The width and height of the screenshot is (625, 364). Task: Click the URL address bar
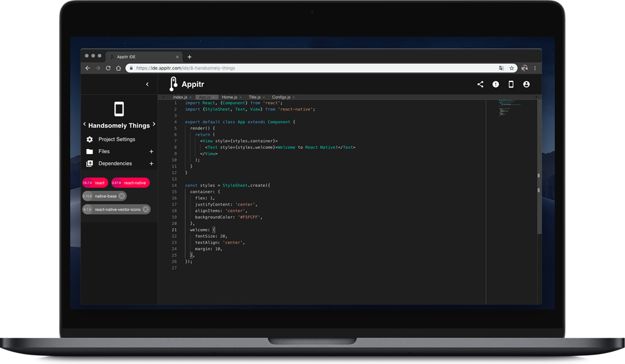tap(321, 68)
